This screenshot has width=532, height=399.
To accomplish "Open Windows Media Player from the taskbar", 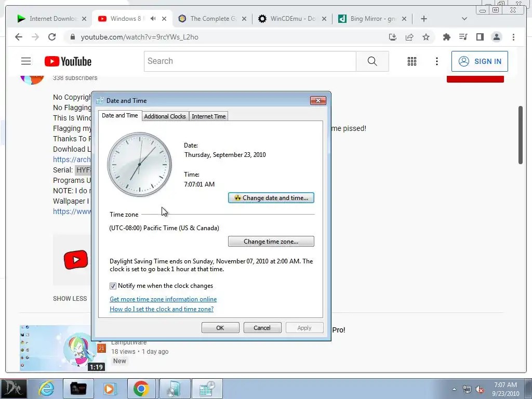I will pyautogui.click(x=110, y=389).
